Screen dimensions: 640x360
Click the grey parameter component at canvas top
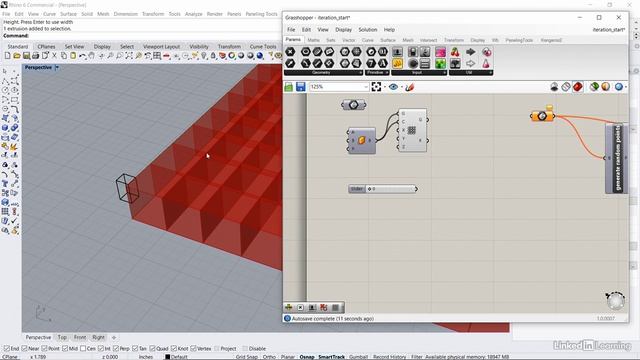(x=353, y=105)
